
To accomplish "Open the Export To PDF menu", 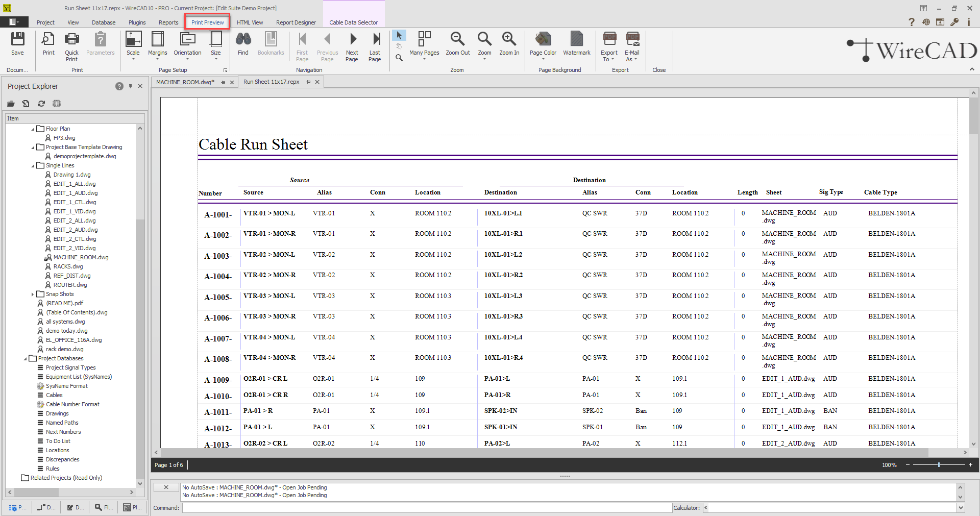I will point(609,46).
